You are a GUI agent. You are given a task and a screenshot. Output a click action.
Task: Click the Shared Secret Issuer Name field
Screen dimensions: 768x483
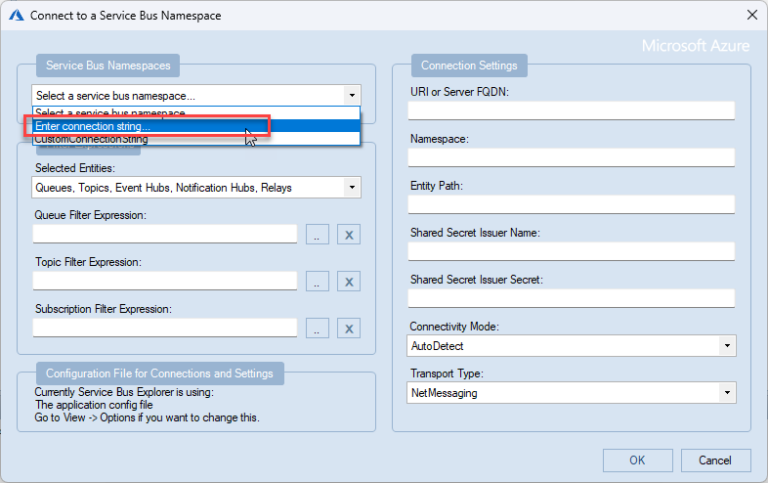[571, 251]
